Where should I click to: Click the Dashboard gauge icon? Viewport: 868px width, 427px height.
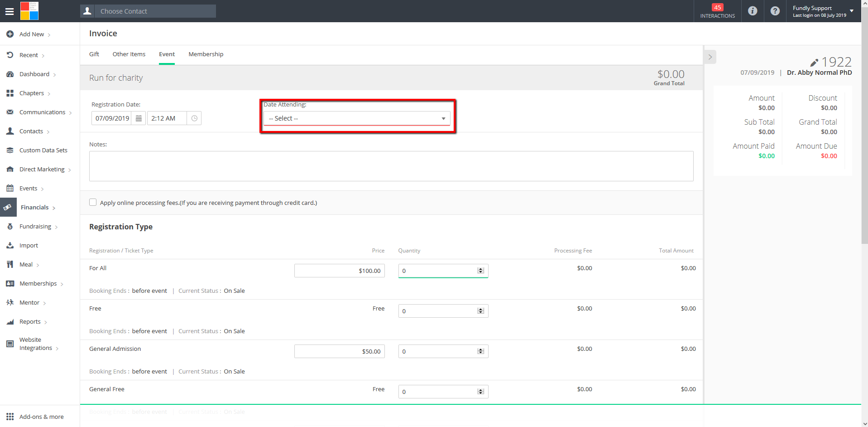coord(10,74)
